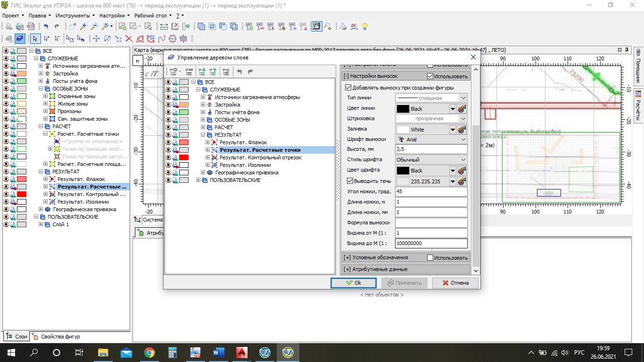Switch to the Свойства фигур tab
This screenshot has height=362, width=644.
pyautogui.click(x=57, y=337)
